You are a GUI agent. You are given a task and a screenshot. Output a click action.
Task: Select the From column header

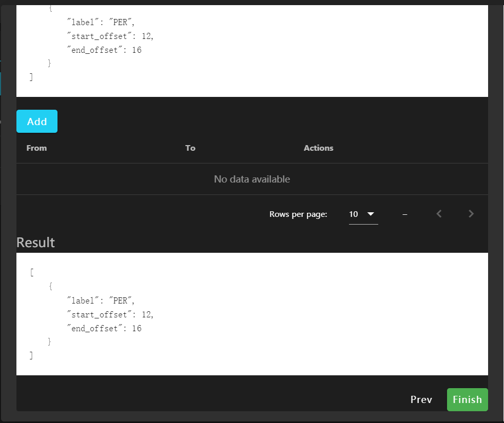[x=36, y=148]
